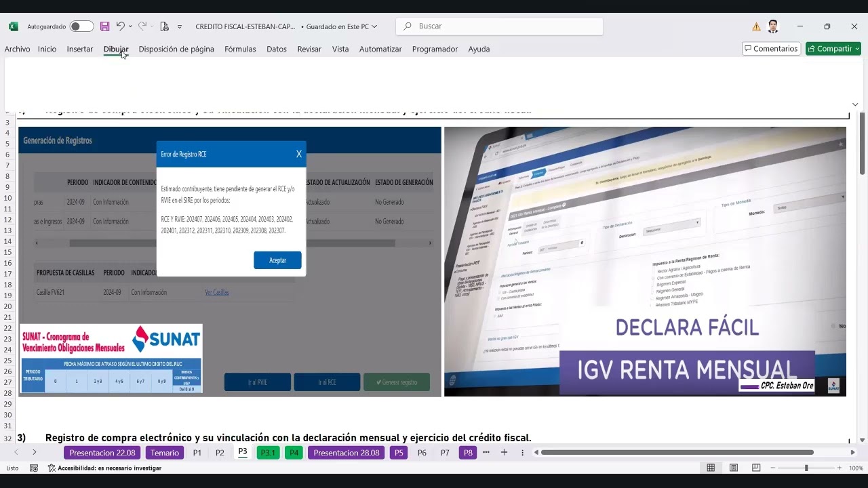Switch to the Fórmulas ribbon tab
The width and height of the screenshot is (868, 488).
pos(240,49)
